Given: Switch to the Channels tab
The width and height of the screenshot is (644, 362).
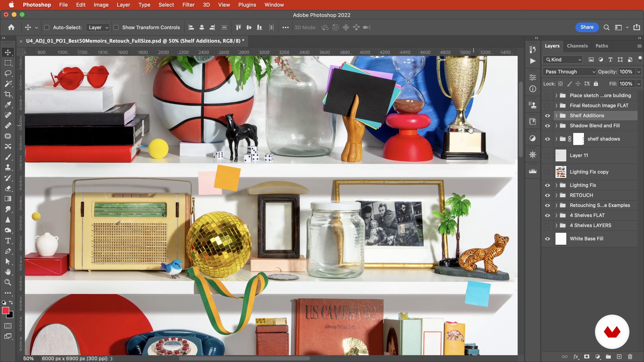Looking at the screenshot, I should 577,46.
